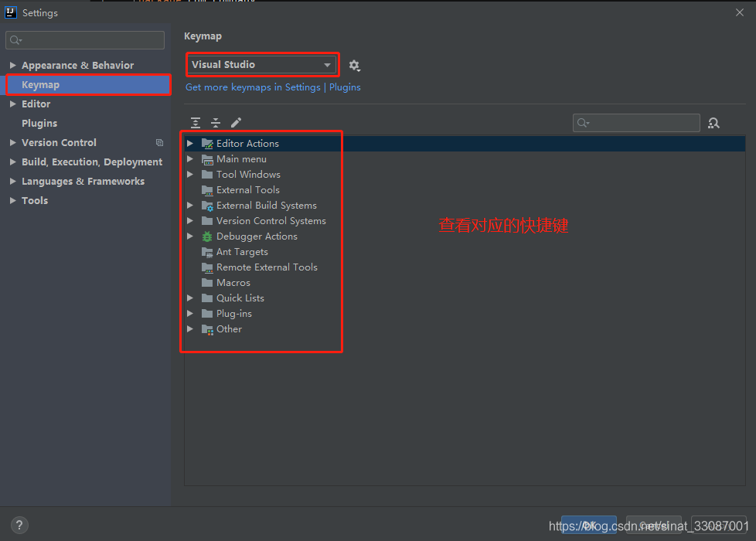756x541 pixels.
Task: Select the Ant Targets tree row
Action: pyautogui.click(x=465, y=252)
